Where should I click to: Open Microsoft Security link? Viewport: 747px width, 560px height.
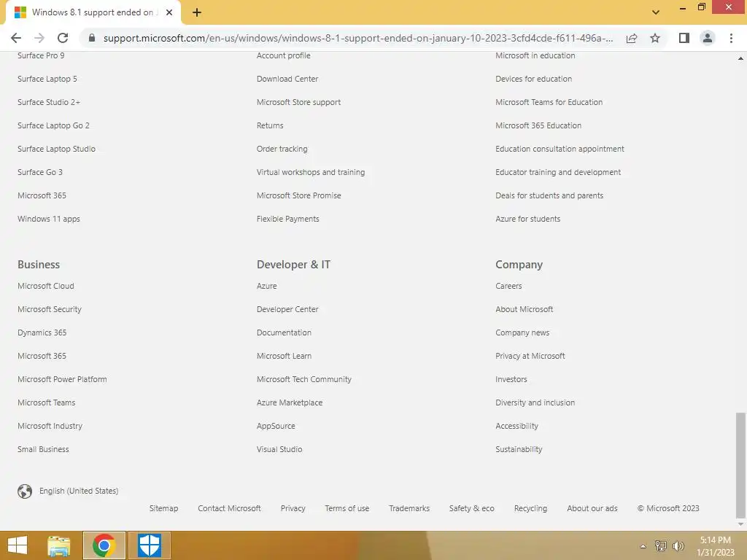50,309
